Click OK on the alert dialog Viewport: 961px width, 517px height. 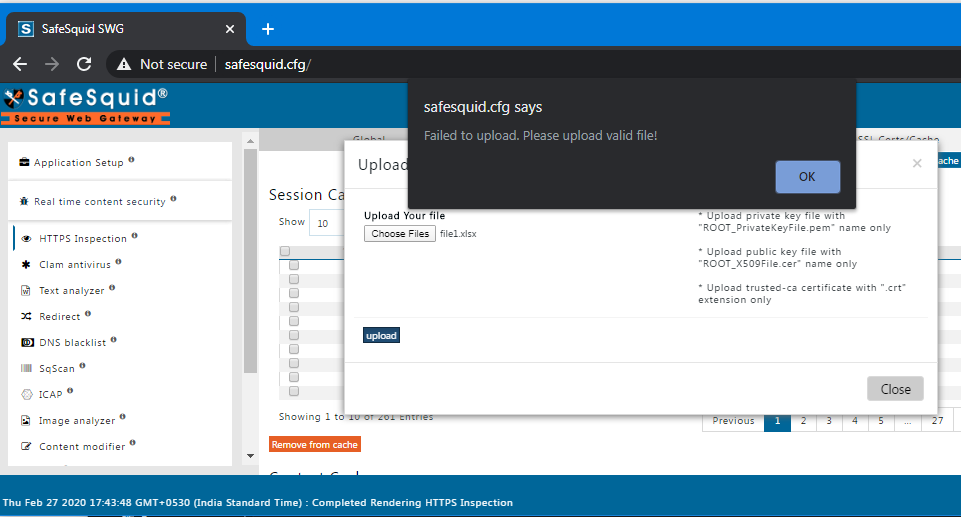click(x=807, y=177)
